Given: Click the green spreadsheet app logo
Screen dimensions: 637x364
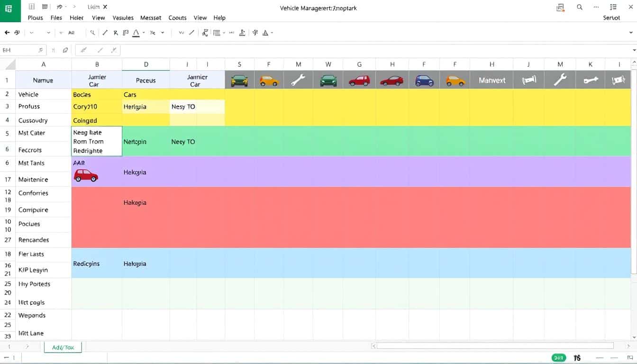Looking at the screenshot, I should point(10,10).
